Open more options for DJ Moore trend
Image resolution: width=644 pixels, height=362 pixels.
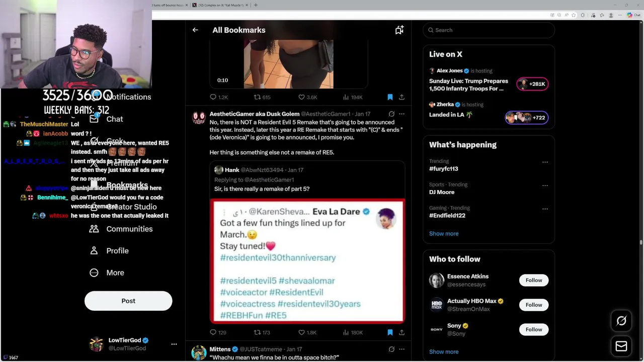point(545,186)
